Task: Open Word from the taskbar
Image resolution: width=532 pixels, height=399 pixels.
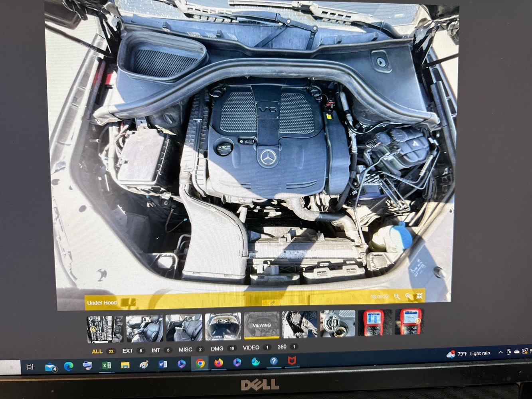Action: (163, 364)
